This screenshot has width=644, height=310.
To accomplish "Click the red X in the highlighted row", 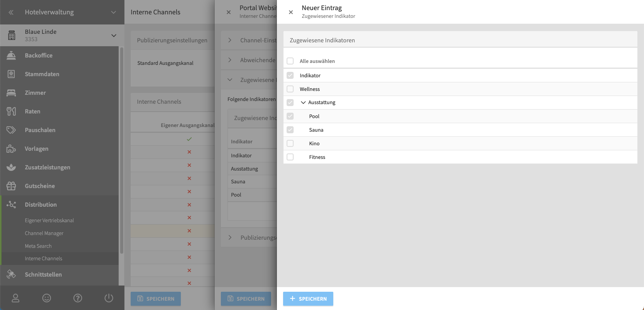I will [189, 231].
